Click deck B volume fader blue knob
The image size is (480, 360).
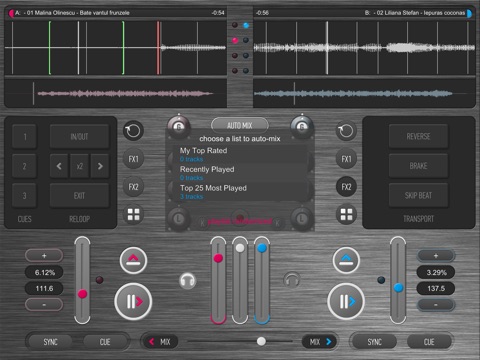pos(262,248)
